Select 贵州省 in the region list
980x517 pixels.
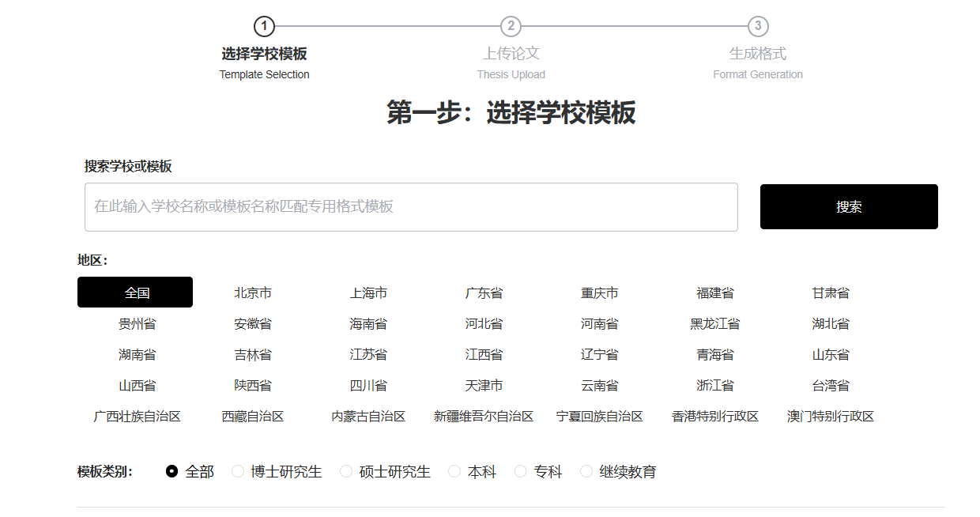click(x=137, y=323)
